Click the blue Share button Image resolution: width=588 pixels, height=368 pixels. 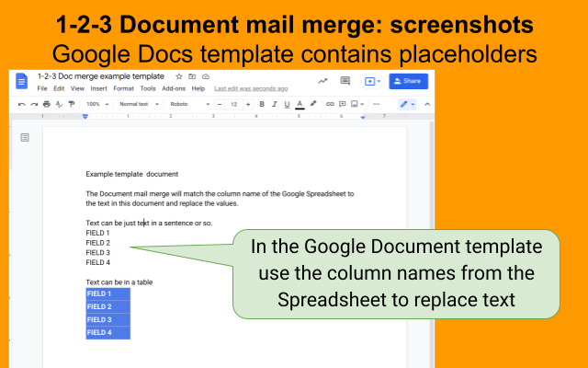408,81
